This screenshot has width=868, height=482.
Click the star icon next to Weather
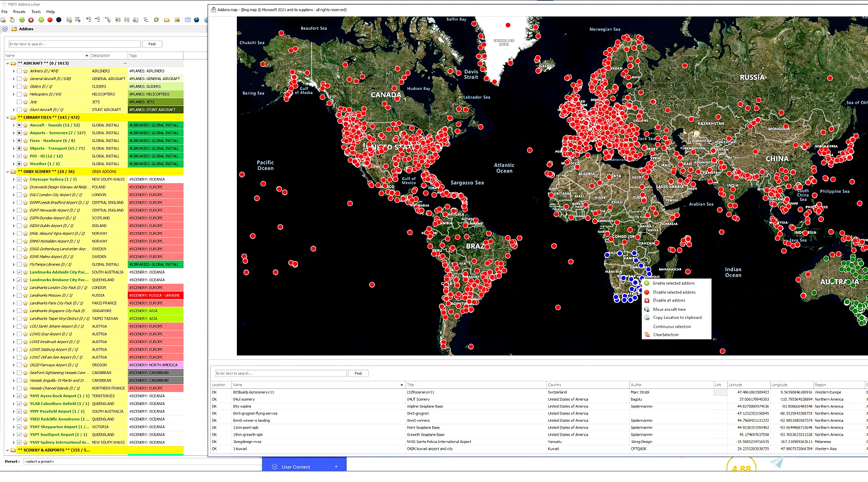[25, 164]
